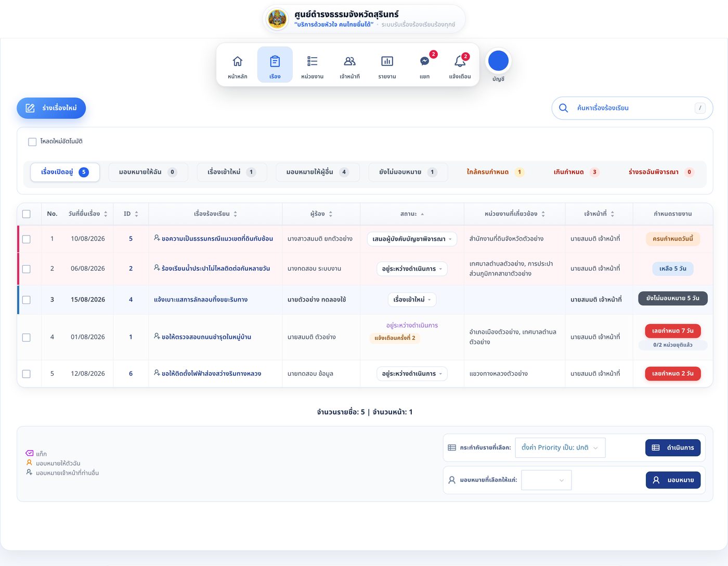Open the มอบหมายที่เลือกให้แก่ assignee dropdown
The width and height of the screenshot is (728, 566).
coord(546,480)
